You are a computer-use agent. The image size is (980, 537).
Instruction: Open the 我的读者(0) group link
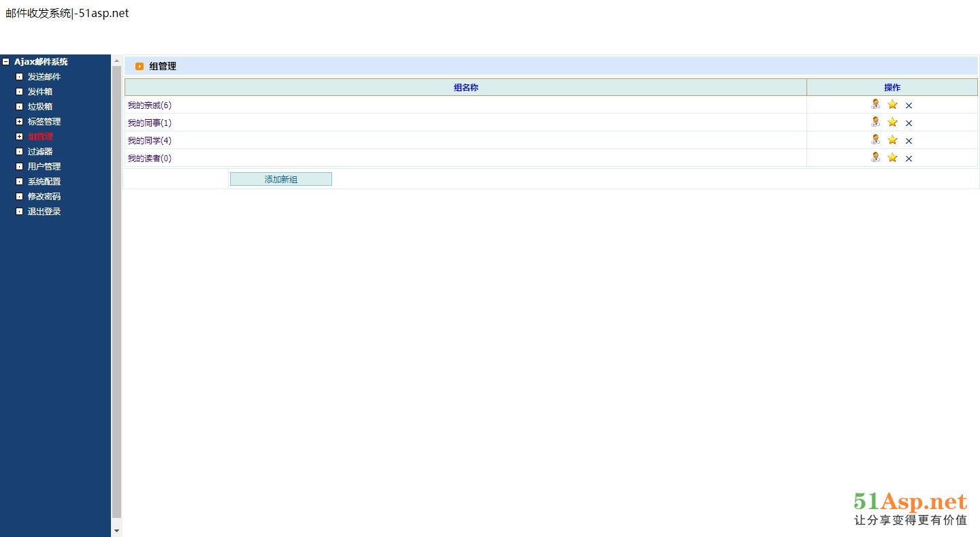150,159
